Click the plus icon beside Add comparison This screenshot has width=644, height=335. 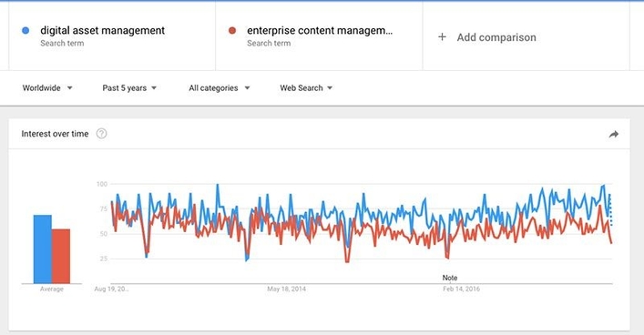(x=442, y=37)
